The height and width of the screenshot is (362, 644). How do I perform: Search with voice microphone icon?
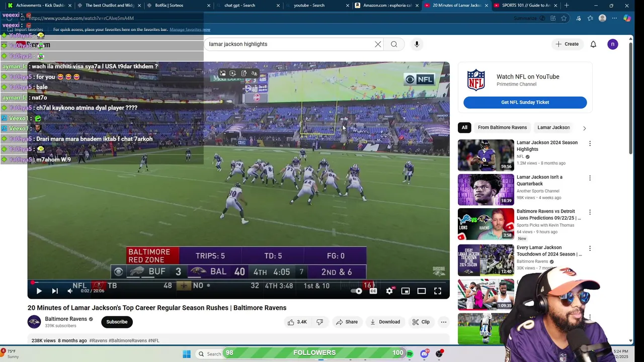pyautogui.click(x=417, y=44)
